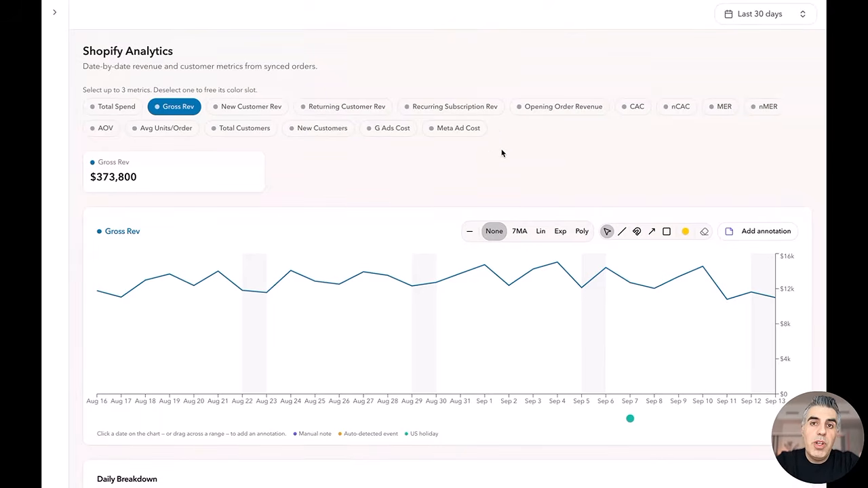The width and height of the screenshot is (868, 488).
Task: Toggle the Meta Ad Cost metric chip
Action: tap(454, 128)
